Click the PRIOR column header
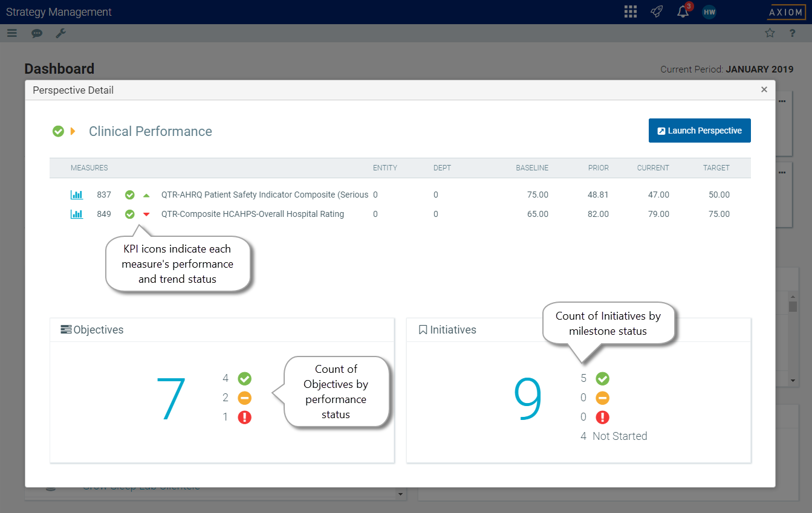812x513 pixels. pyautogui.click(x=599, y=168)
